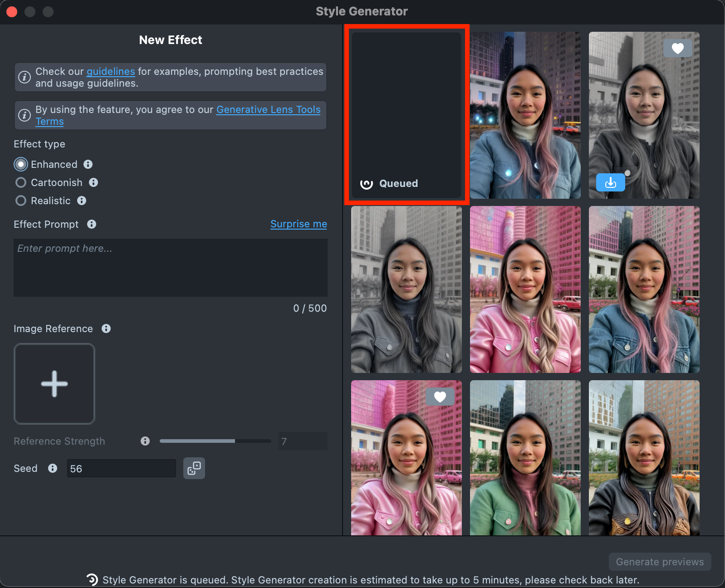Image resolution: width=725 pixels, height=588 pixels.
Task: Click the blue download icon on grayscale preview
Action: pos(610,182)
